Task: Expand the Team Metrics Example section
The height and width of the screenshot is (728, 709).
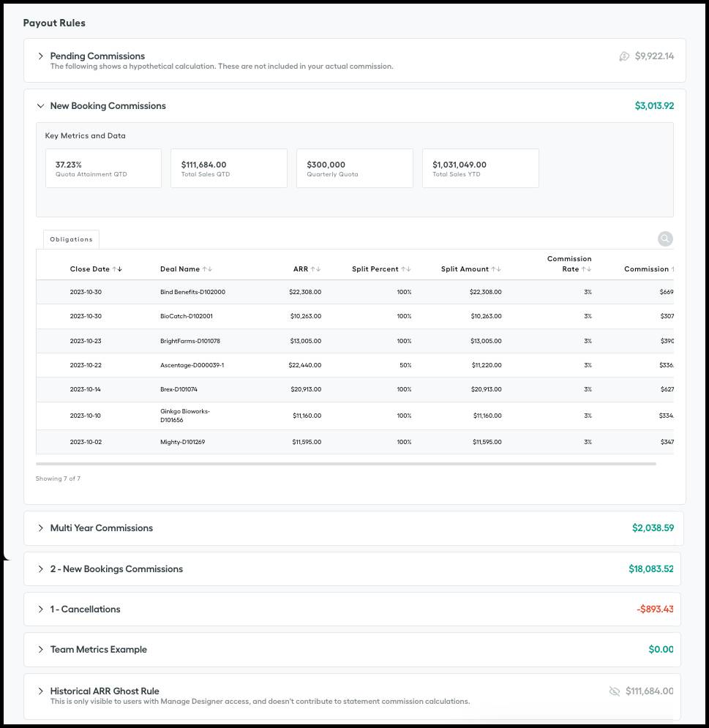Action: [41, 650]
